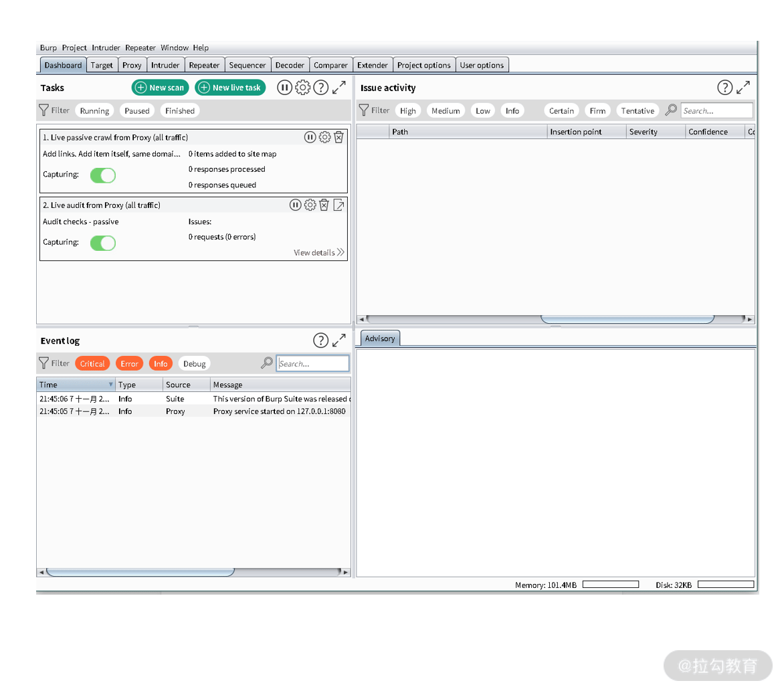Open the Intruder menu in menu bar
This screenshot has height=691, width=784.
(x=106, y=47)
